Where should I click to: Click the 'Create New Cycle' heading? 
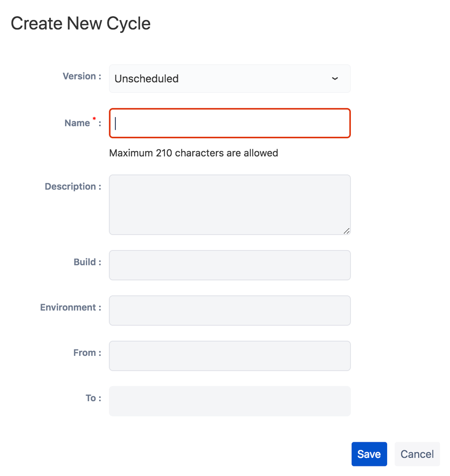tap(80, 23)
